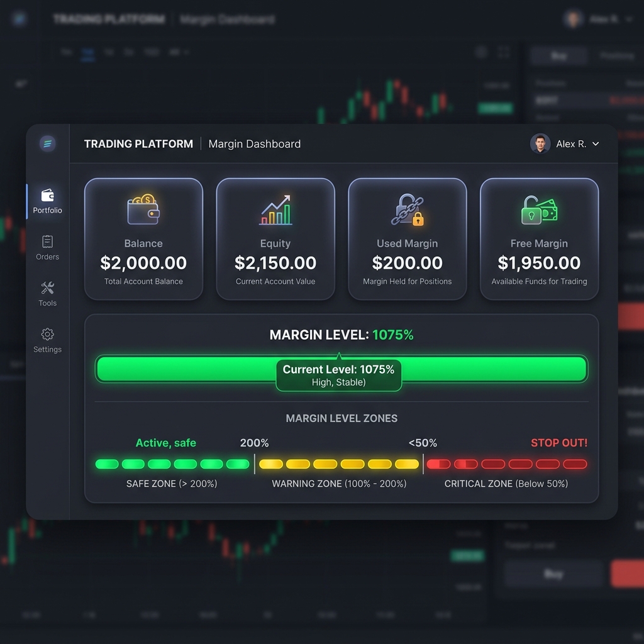Click the SAFE ZONE (> 200%) label
Screen dimensions: 644x644
coord(172,484)
